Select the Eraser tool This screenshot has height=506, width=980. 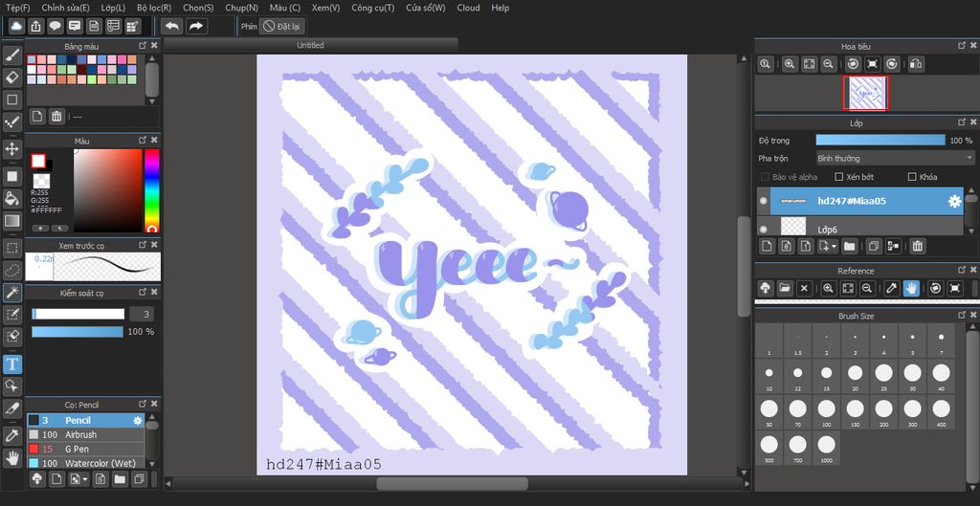(x=12, y=77)
